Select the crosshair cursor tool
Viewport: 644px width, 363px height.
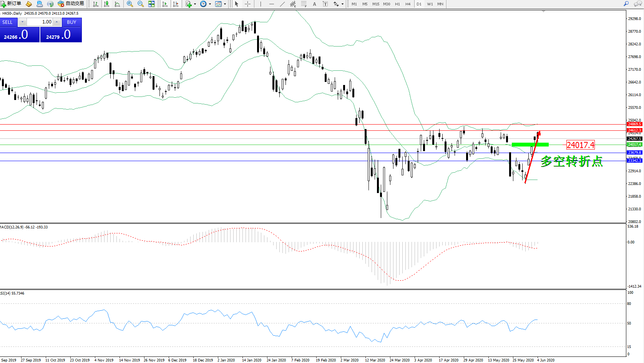(248, 4)
